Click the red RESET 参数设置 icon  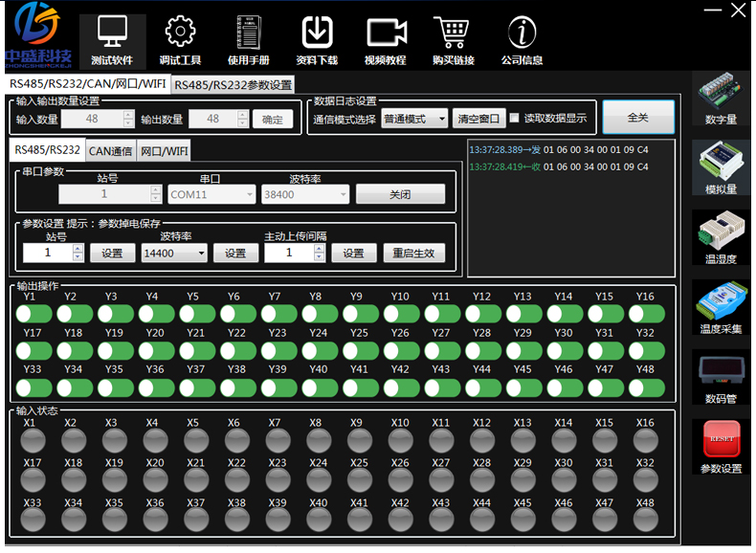pos(721,440)
